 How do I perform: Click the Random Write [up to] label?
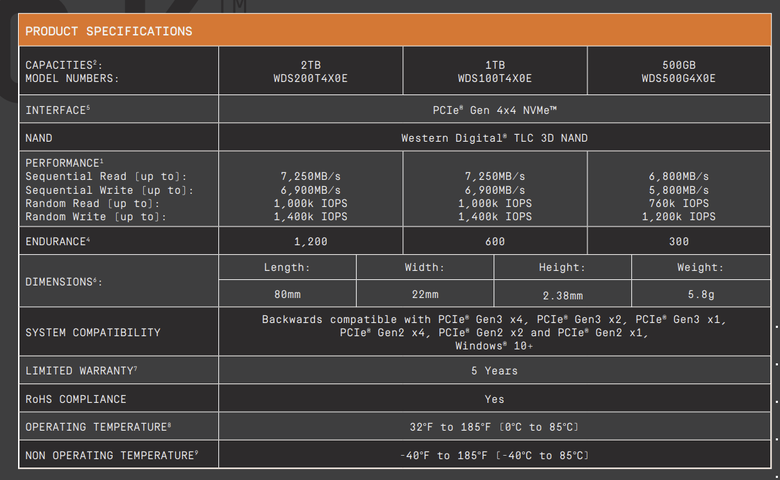(96, 217)
